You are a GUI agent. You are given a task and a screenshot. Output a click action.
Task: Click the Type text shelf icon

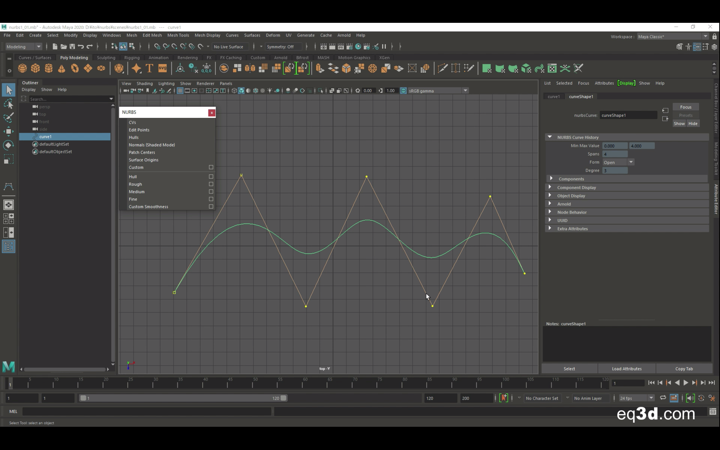click(149, 68)
